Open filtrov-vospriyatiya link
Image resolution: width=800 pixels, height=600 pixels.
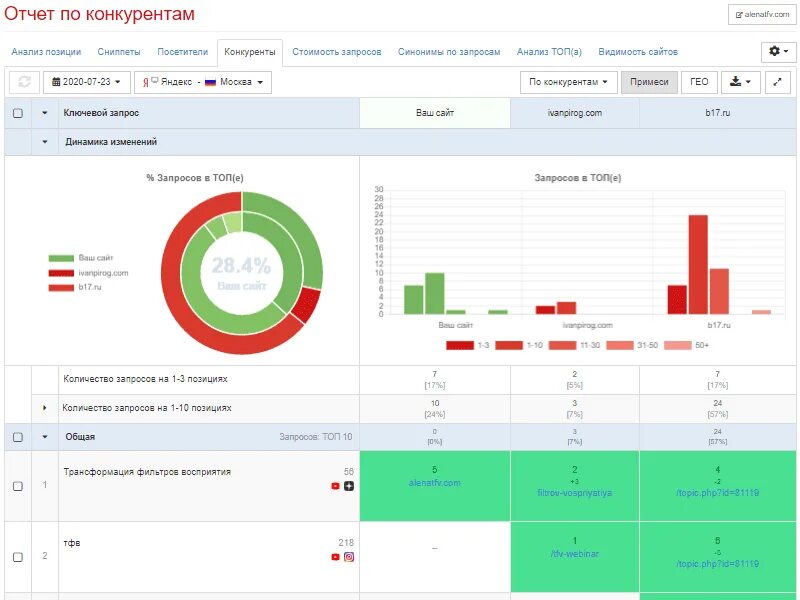[x=574, y=493]
